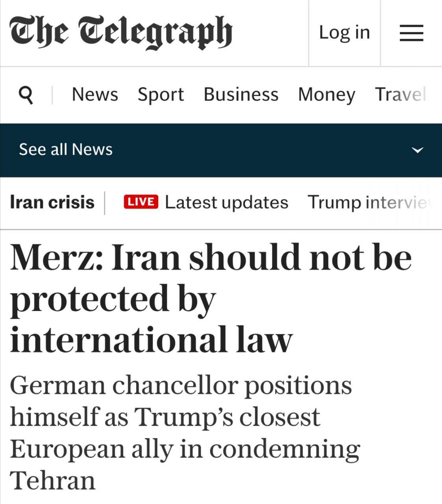Select the News navigation tab
The width and height of the screenshot is (442, 504).
pos(95,94)
